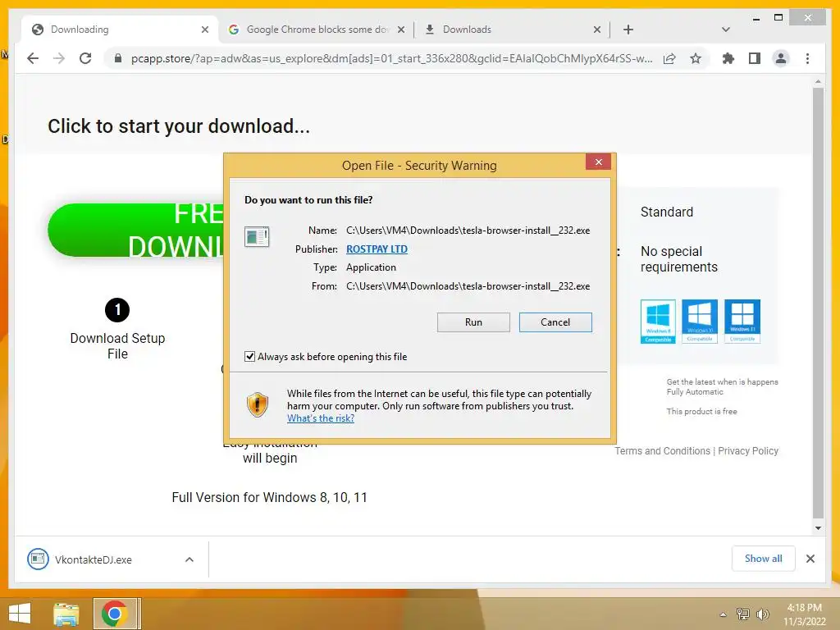
Task: Share this page icon in address bar
Action: coord(669,58)
